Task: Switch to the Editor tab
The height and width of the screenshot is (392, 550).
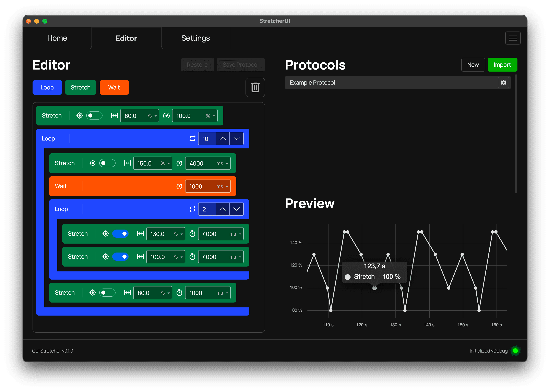Action: click(x=126, y=38)
